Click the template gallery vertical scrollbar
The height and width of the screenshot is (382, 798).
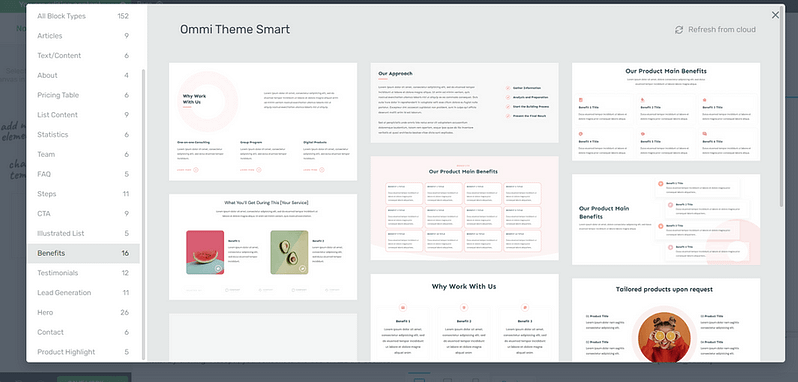pos(782,107)
